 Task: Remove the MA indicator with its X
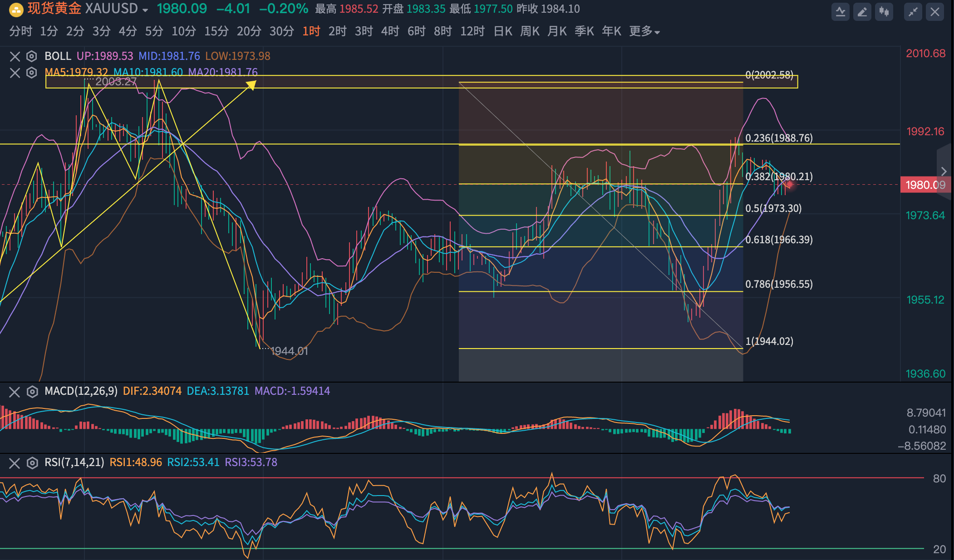[x=15, y=73]
